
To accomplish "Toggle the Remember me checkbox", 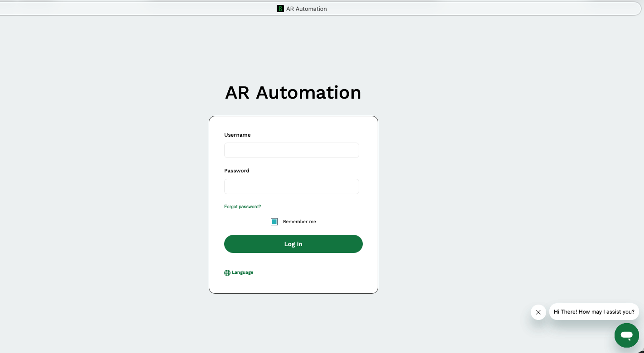I will (x=274, y=222).
